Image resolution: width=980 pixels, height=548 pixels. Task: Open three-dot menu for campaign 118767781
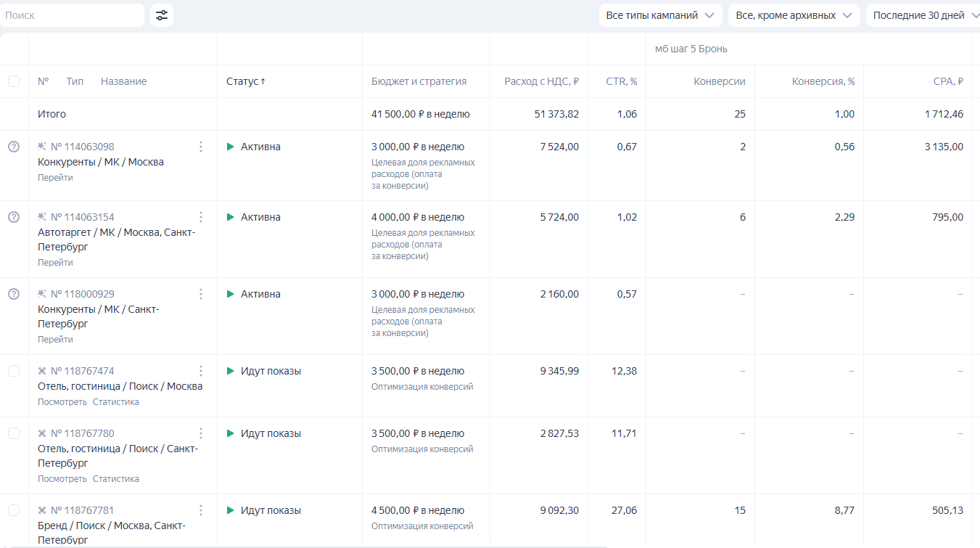[201, 510]
